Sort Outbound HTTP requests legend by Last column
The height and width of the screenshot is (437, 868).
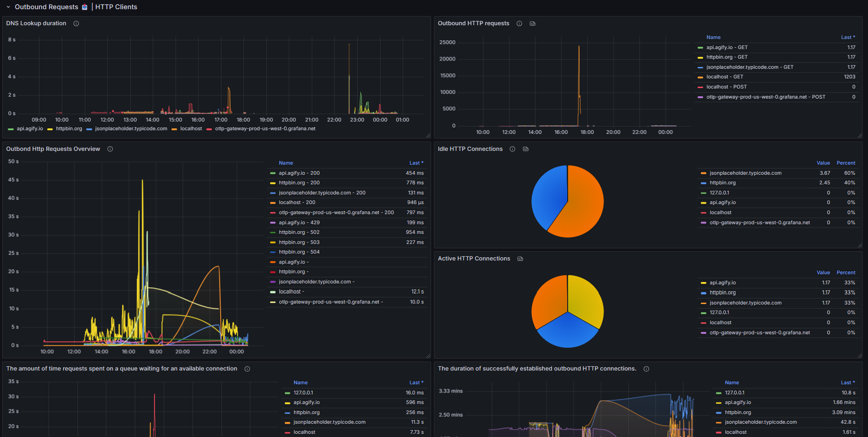[848, 38]
